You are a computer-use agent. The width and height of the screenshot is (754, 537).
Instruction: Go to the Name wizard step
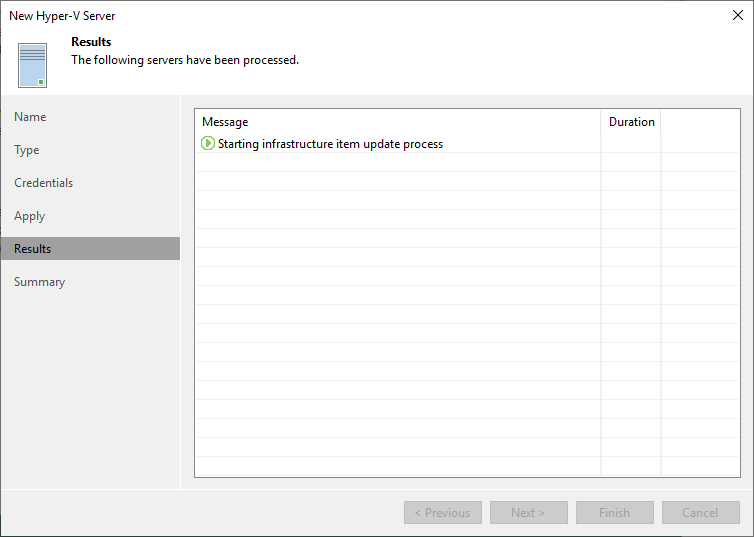(30, 117)
